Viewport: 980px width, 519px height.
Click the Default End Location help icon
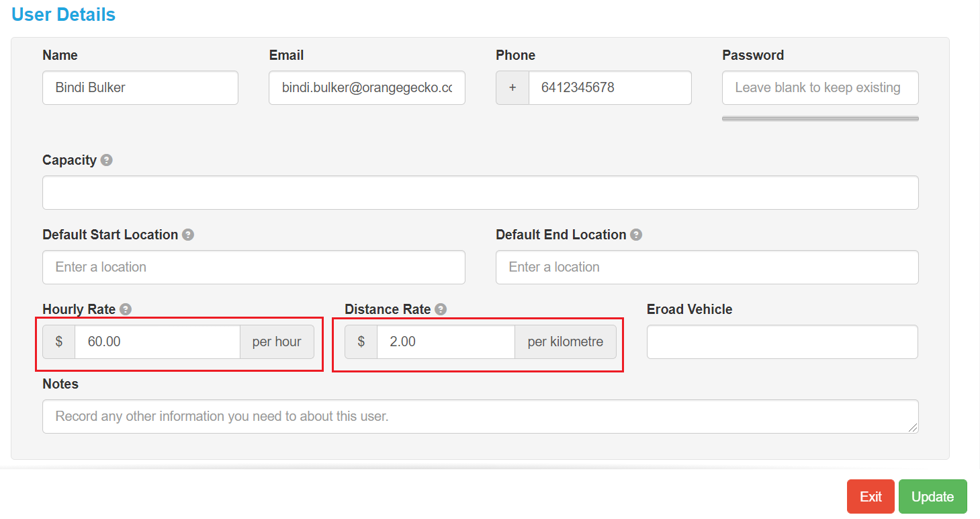point(636,235)
